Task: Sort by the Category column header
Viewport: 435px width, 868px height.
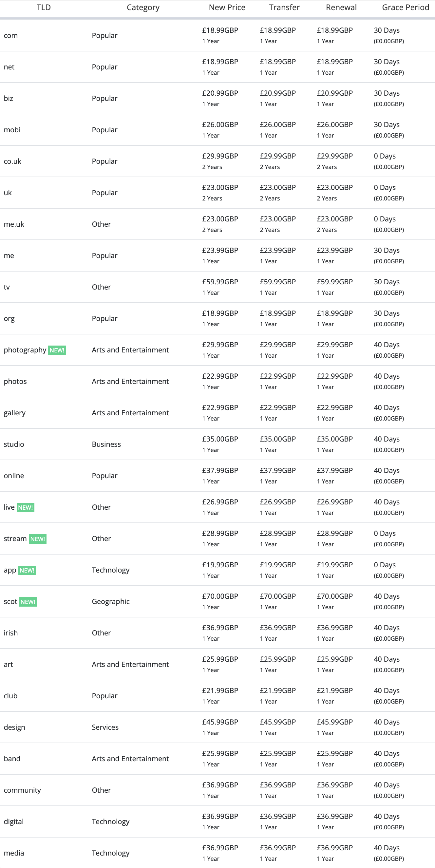Action: tap(143, 8)
